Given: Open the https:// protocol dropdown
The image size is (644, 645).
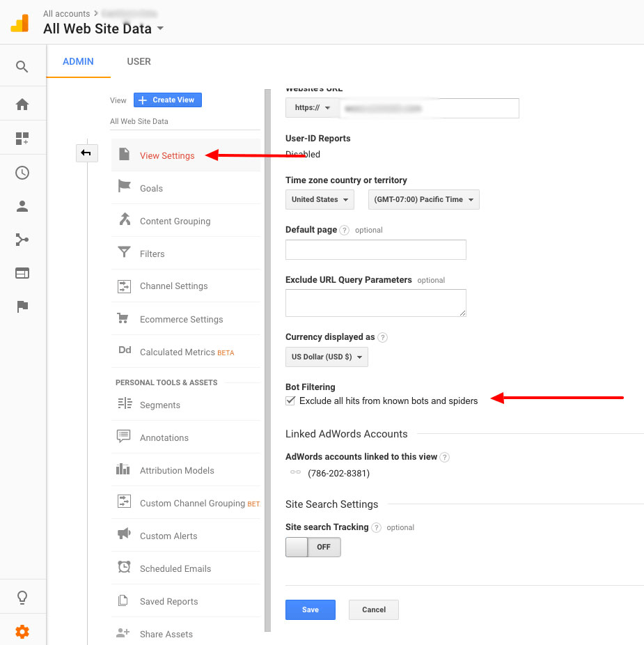Looking at the screenshot, I should (x=311, y=107).
